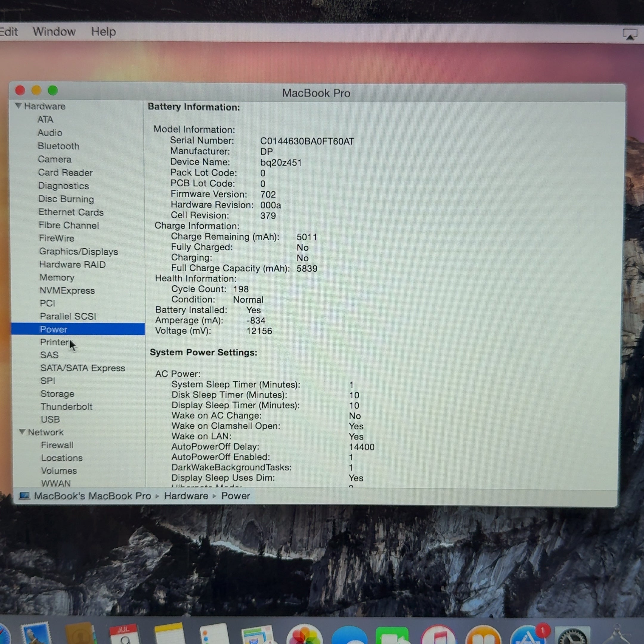Click MacBook's MacBook Pro in path bar
The image size is (644, 644).
click(92, 496)
